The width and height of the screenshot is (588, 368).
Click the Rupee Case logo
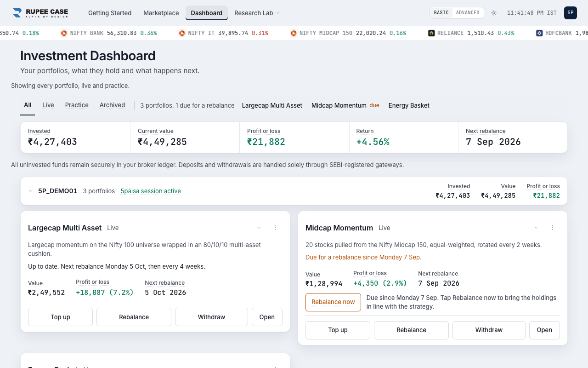tap(40, 13)
